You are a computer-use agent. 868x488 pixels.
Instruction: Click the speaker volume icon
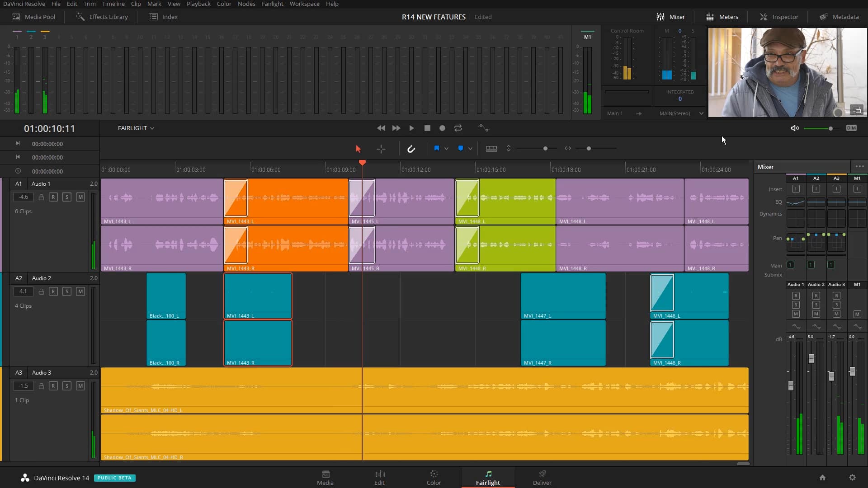794,128
